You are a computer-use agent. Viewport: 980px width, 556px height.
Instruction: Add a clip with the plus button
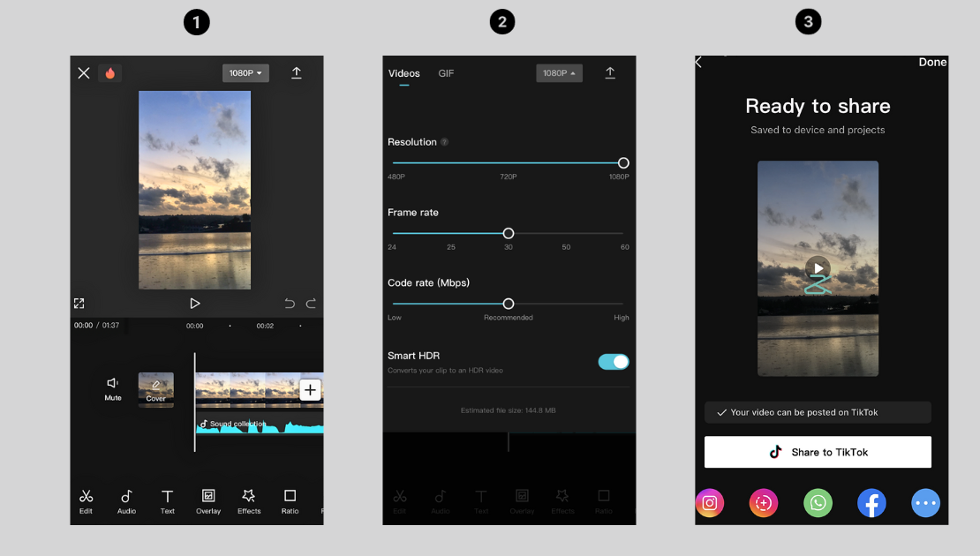(310, 390)
